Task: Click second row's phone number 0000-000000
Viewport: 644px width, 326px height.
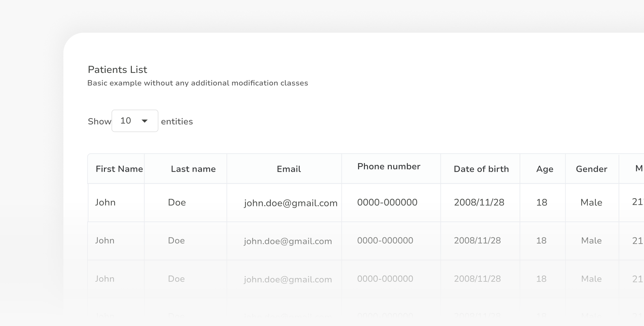Action: [385, 240]
